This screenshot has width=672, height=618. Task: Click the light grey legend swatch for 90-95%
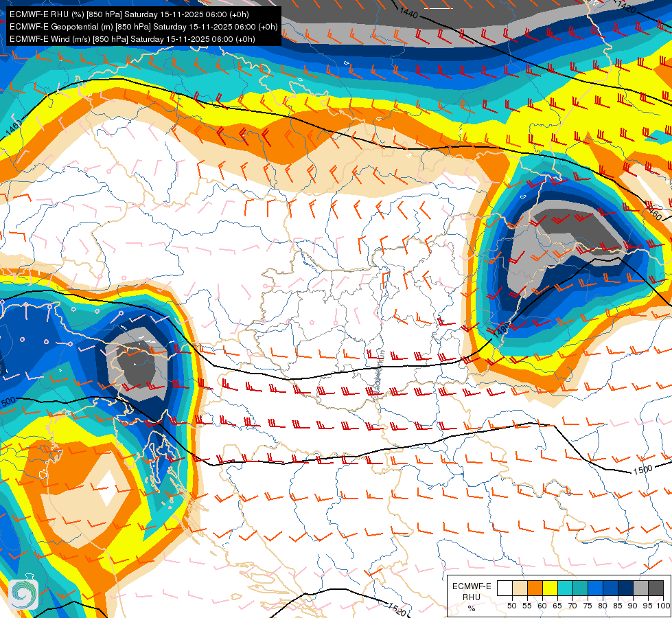(x=640, y=588)
